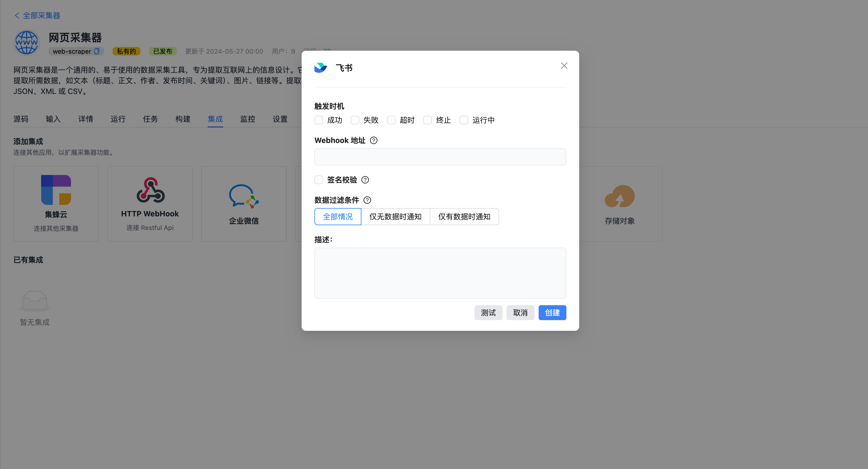Switch to the 集成 tab
This screenshot has height=469, width=868.
pos(215,119)
